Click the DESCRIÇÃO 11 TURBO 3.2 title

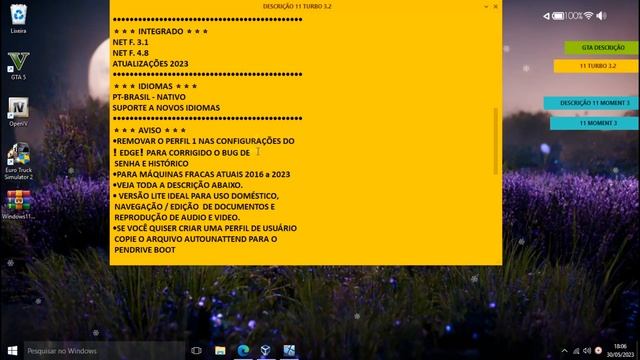(x=297, y=6)
